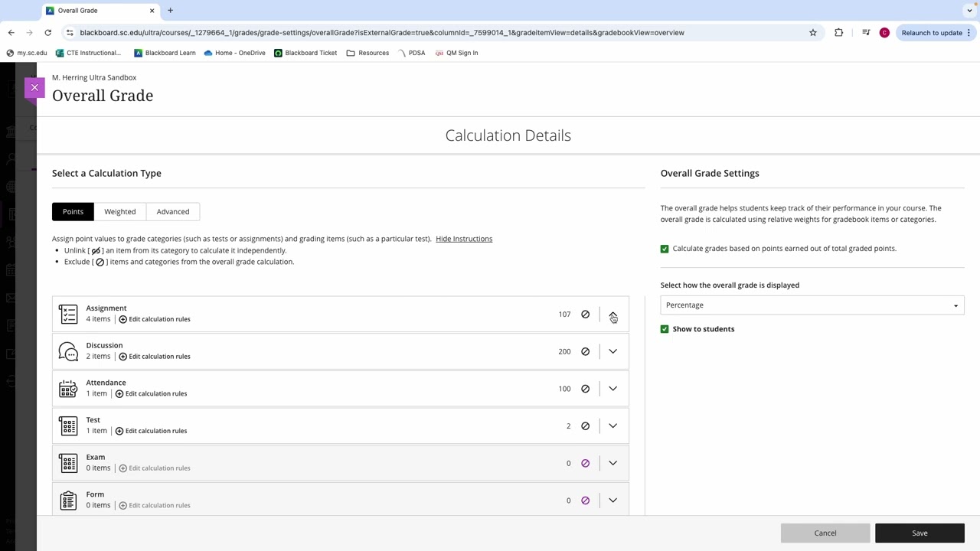Click the Cancel button

pyautogui.click(x=825, y=533)
